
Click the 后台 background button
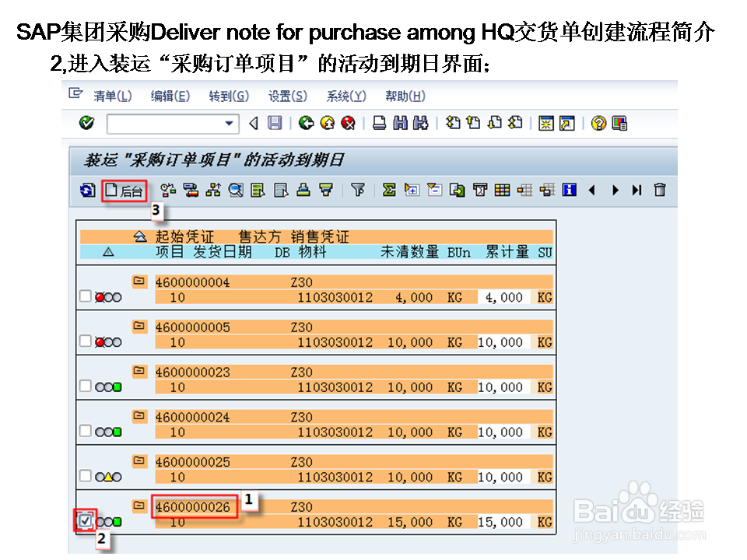pos(124,191)
